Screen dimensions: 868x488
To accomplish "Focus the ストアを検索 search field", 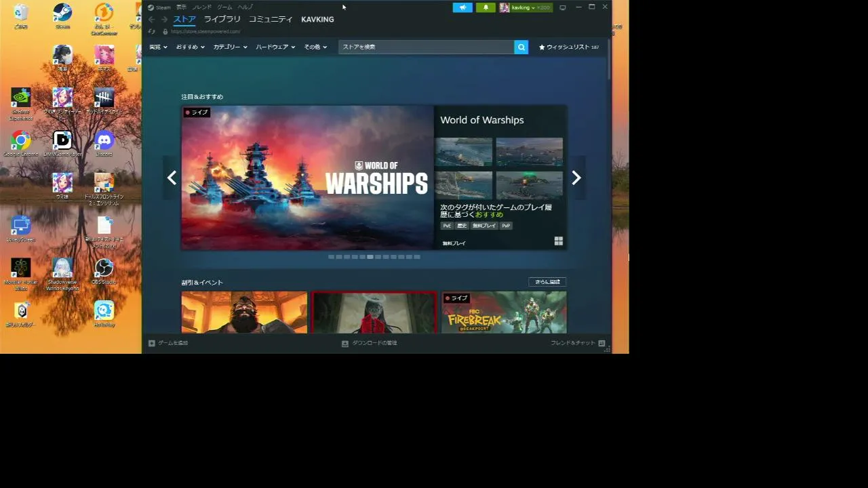I will coord(426,47).
